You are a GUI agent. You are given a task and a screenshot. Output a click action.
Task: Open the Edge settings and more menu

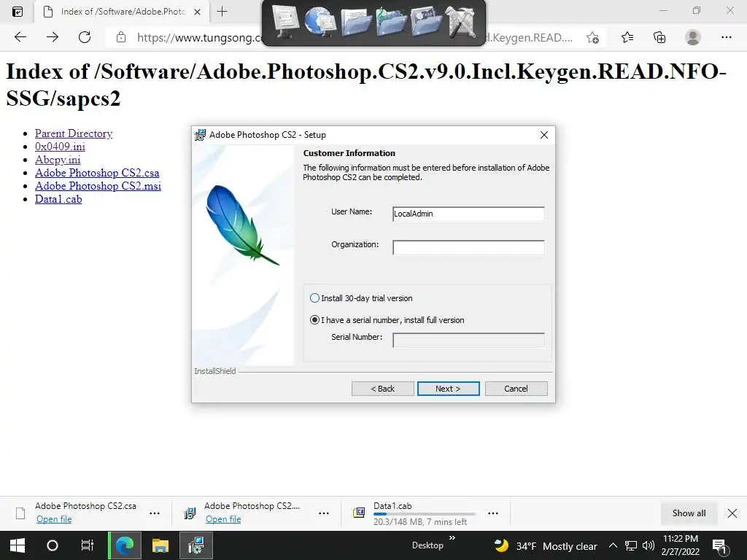point(726,37)
